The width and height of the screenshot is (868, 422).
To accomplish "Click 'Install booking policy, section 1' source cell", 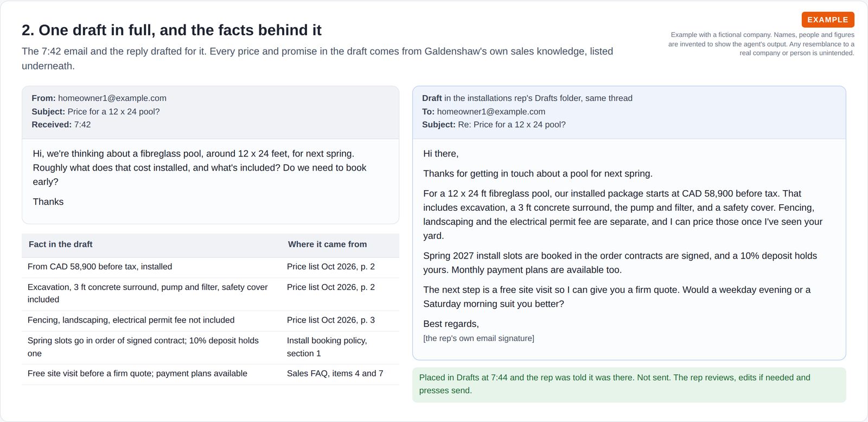I will pos(327,347).
